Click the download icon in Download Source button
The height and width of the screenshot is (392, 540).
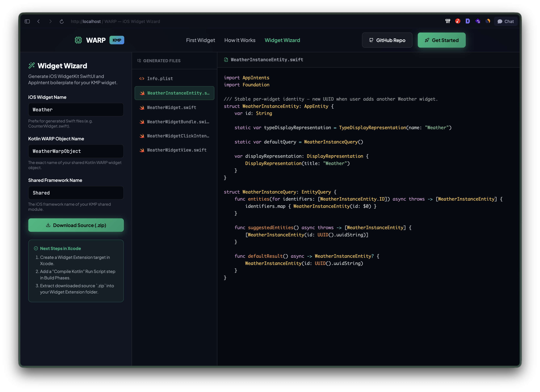[x=48, y=225]
